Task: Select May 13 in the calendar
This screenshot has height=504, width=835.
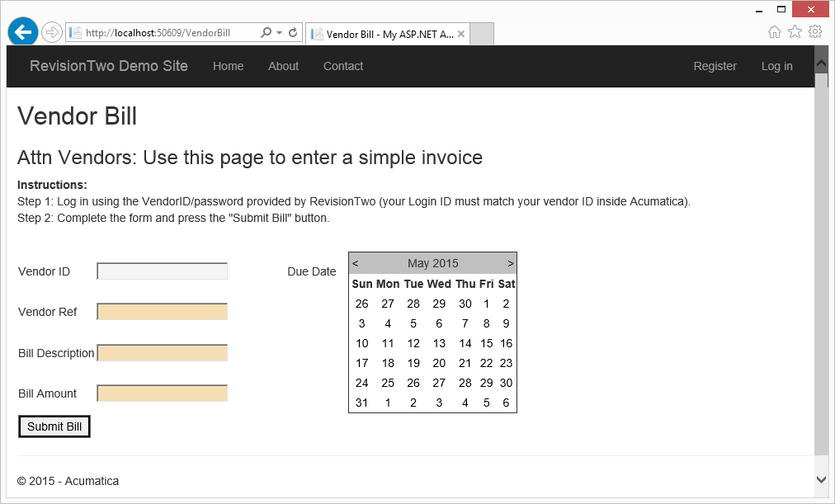Action: (439, 343)
